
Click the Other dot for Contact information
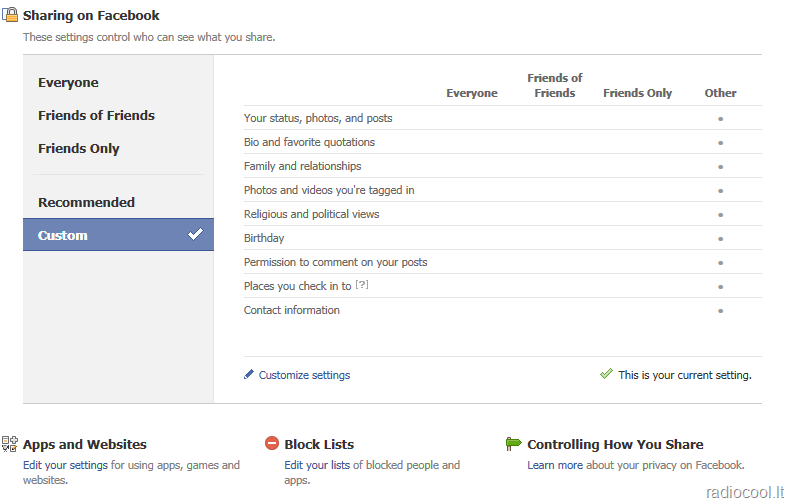point(720,311)
